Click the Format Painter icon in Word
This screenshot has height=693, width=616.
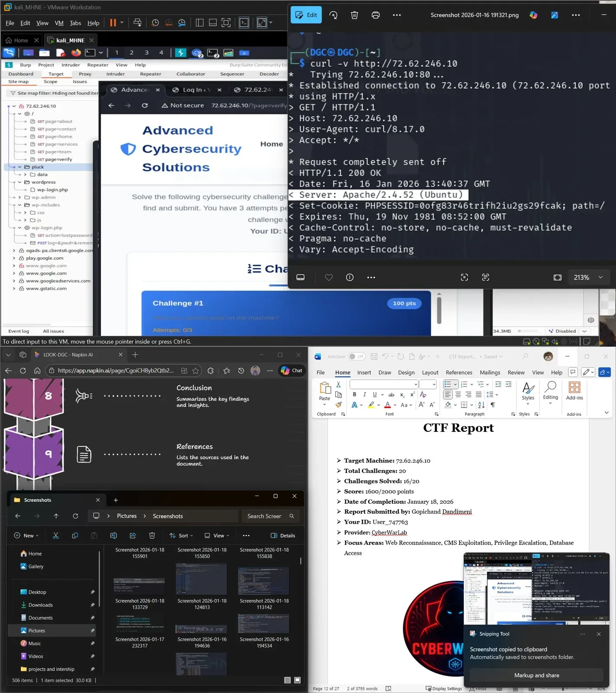339,405
